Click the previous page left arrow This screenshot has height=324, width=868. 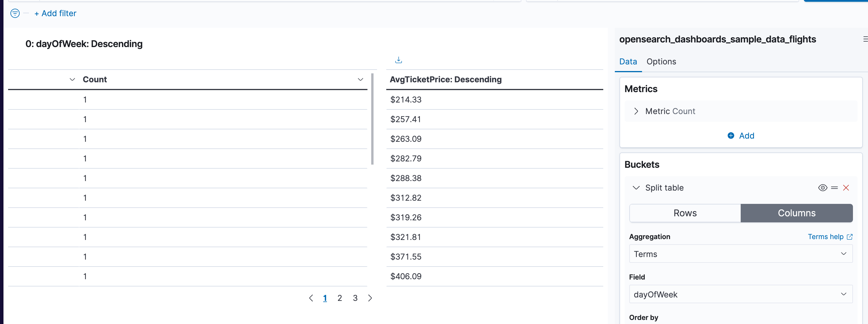pos(311,298)
